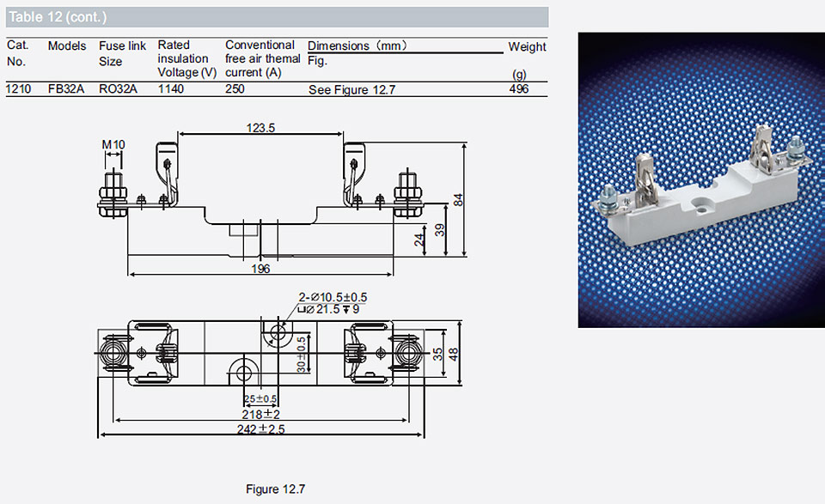Select the 196 base length dimension
This screenshot has height=504, width=825.
(260, 269)
